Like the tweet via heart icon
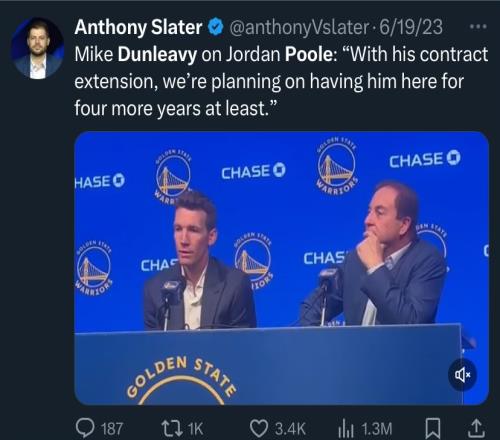500x440 pixels. pos(259,429)
